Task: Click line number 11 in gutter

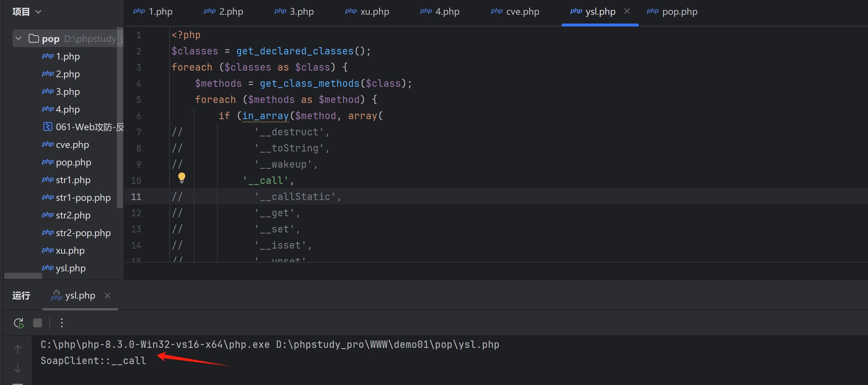Action: click(x=136, y=197)
